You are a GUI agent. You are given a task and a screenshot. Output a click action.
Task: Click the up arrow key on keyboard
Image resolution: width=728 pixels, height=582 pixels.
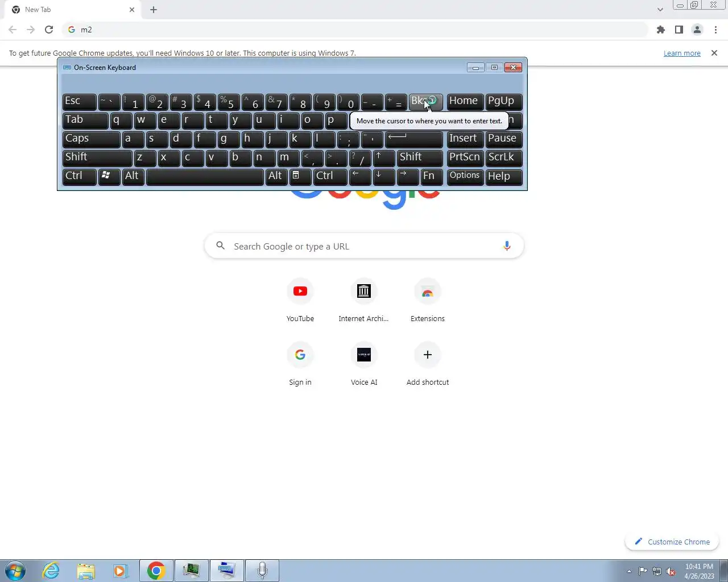pos(384,158)
